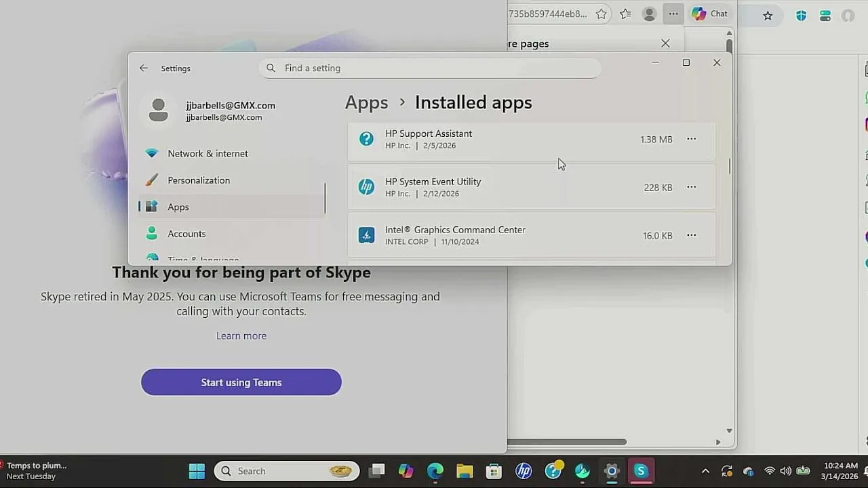Screen dimensions: 868x488
Task: Open HP Support Assistant from the taskbar
Action: (553, 471)
